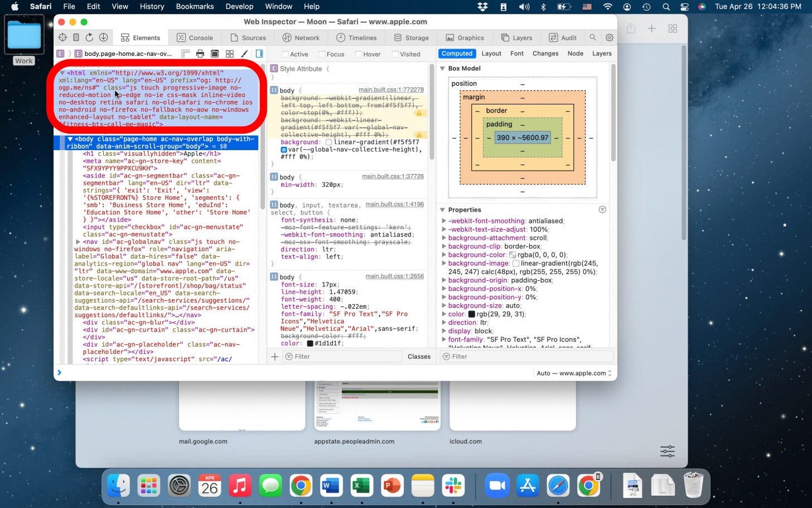The image size is (812, 508).
Task: Switch to the Network tab
Action: pos(301,37)
